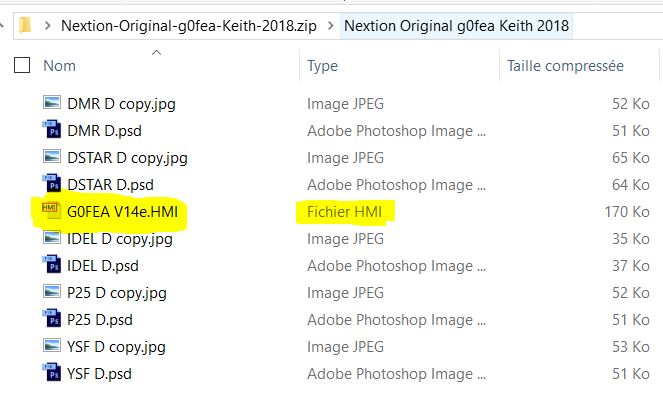The image size is (663, 404).
Task: Click the folder icon in address bar
Action: tap(25, 25)
